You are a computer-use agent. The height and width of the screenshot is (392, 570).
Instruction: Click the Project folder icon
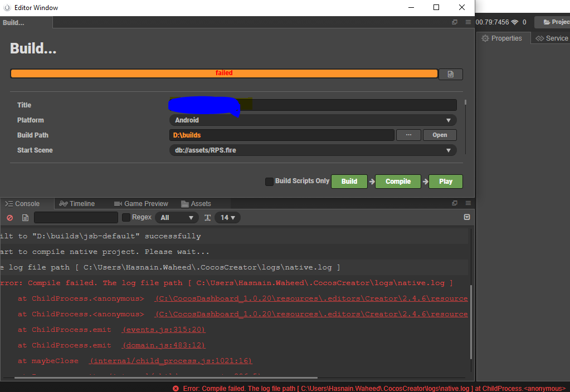(547, 22)
